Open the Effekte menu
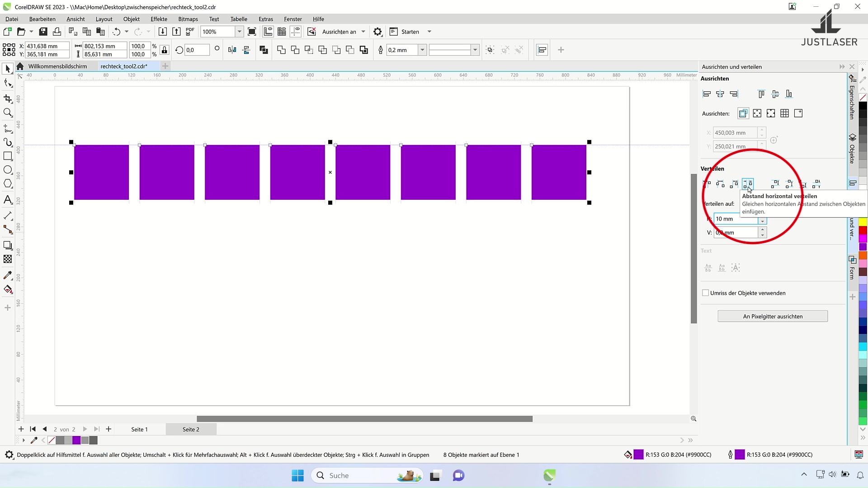Screen dimensions: 868x488 [x=159, y=19]
